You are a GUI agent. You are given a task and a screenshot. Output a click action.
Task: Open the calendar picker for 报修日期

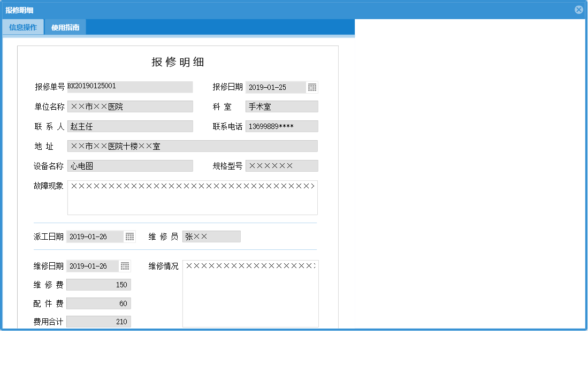point(312,87)
